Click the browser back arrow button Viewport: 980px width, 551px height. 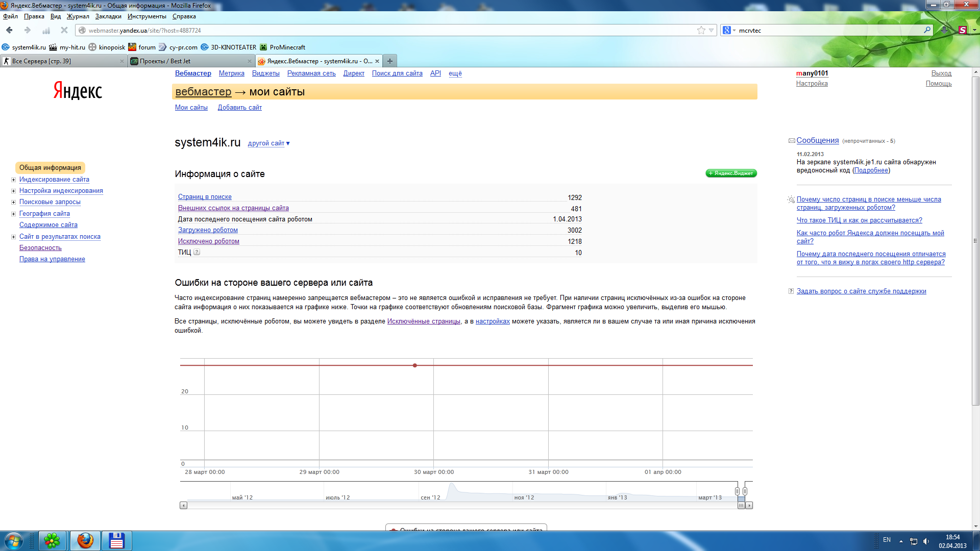tap(9, 30)
